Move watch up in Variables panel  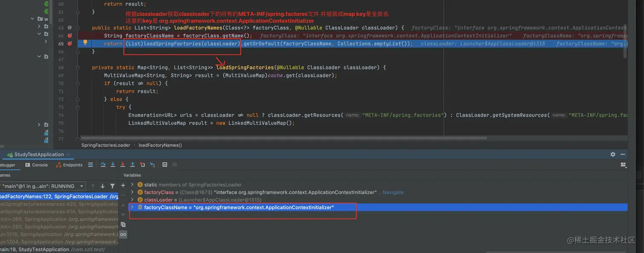(x=123, y=206)
